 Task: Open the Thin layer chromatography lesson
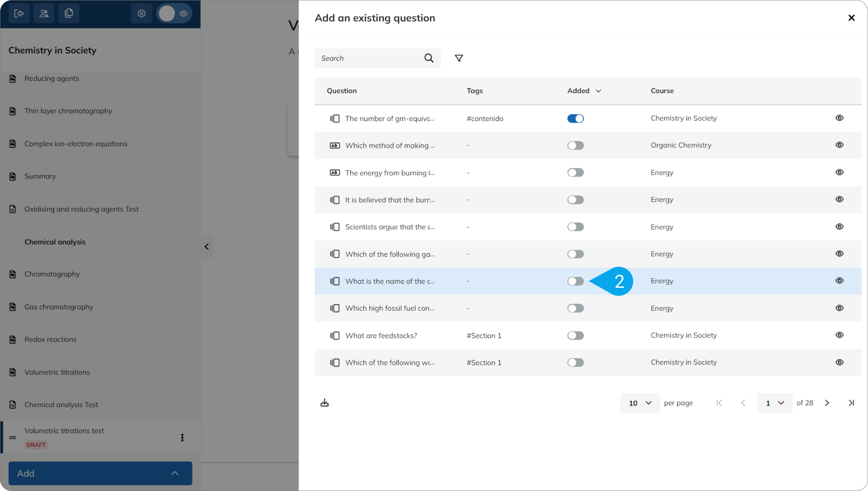(68, 111)
